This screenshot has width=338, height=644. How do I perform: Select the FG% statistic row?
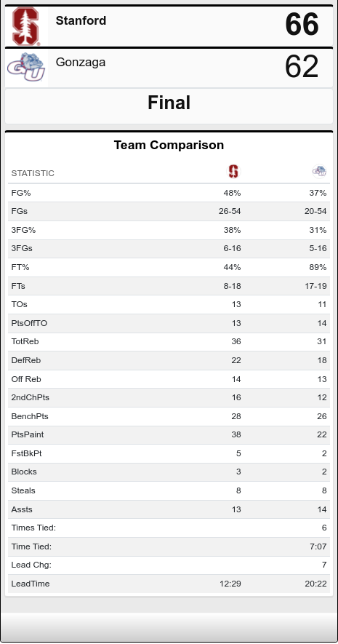pyautogui.click(x=169, y=193)
